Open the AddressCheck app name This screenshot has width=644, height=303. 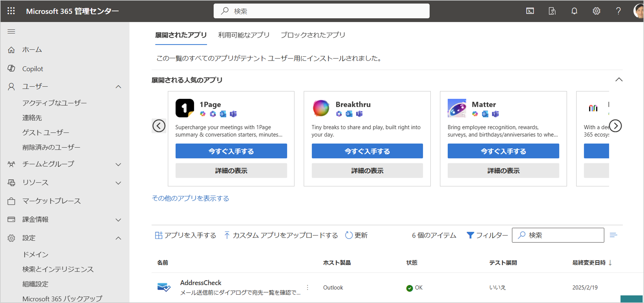[201, 283]
